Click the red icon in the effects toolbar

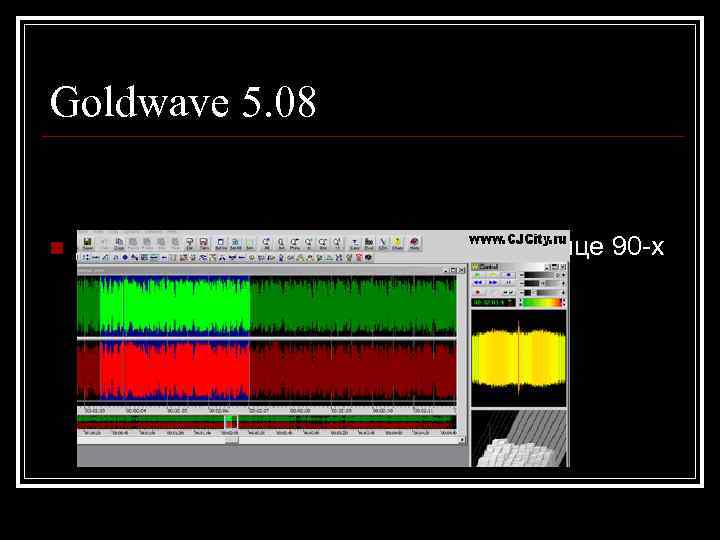point(359,258)
